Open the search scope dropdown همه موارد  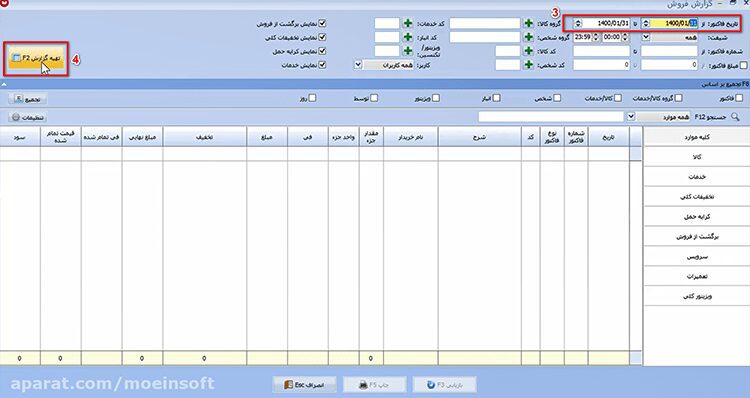click(x=630, y=117)
